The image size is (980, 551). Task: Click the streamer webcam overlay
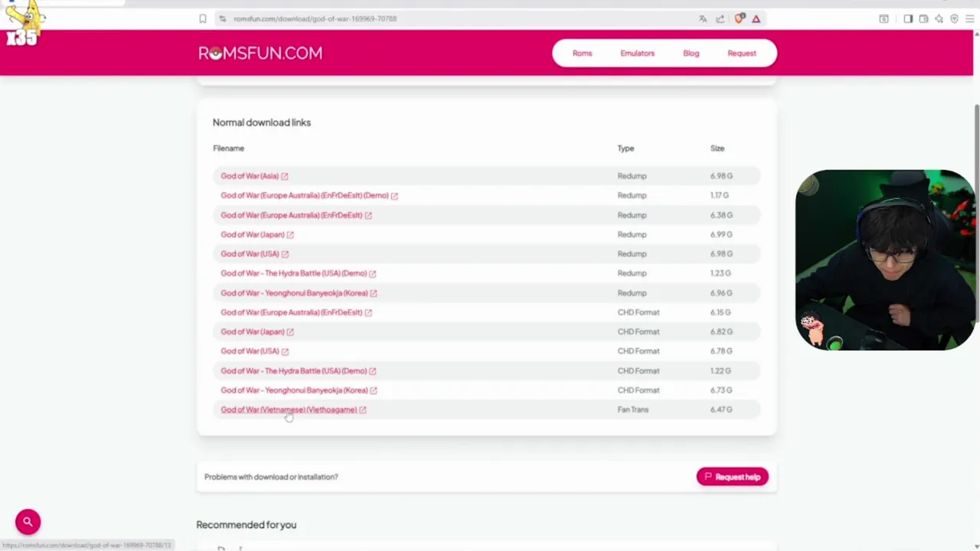(x=885, y=259)
